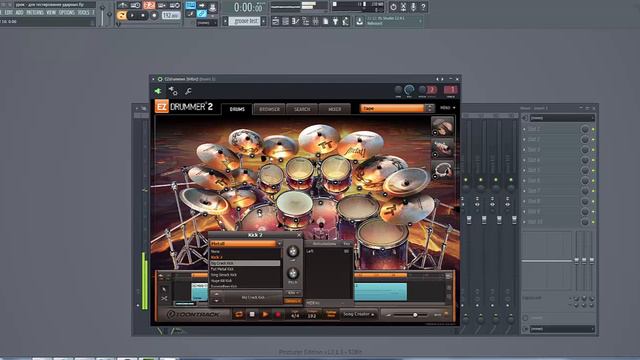Viewport: 640px width, 360px height.
Task: Open mixer input '(none)' dropdown above slots
Action: coord(562,118)
